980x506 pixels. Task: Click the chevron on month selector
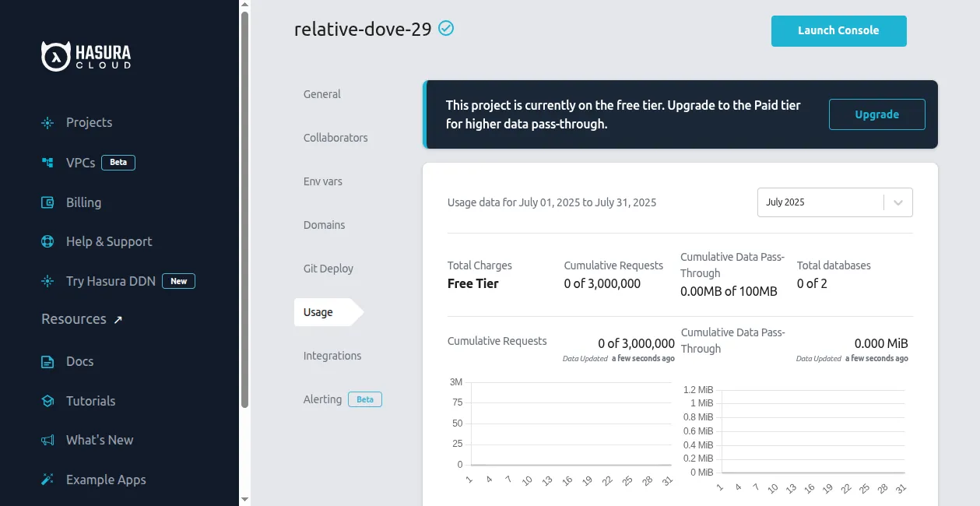coord(898,202)
